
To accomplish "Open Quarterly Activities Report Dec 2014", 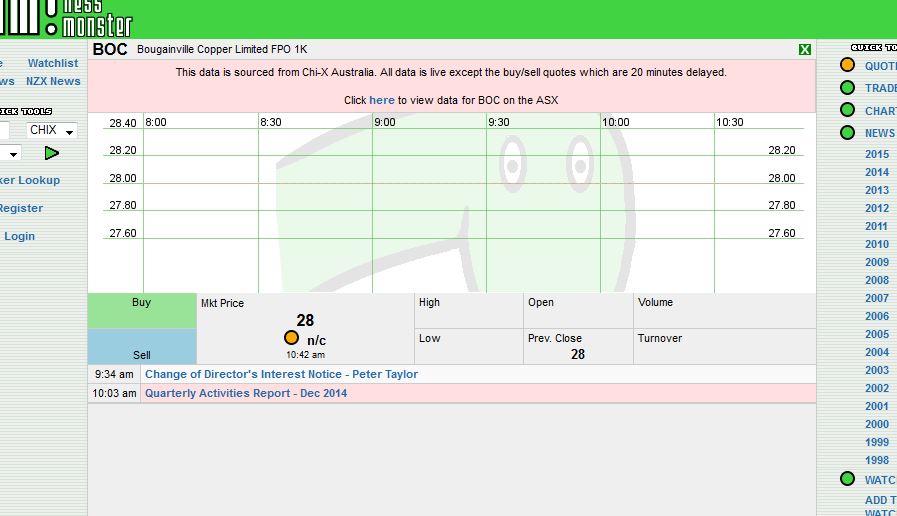I will [x=246, y=393].
